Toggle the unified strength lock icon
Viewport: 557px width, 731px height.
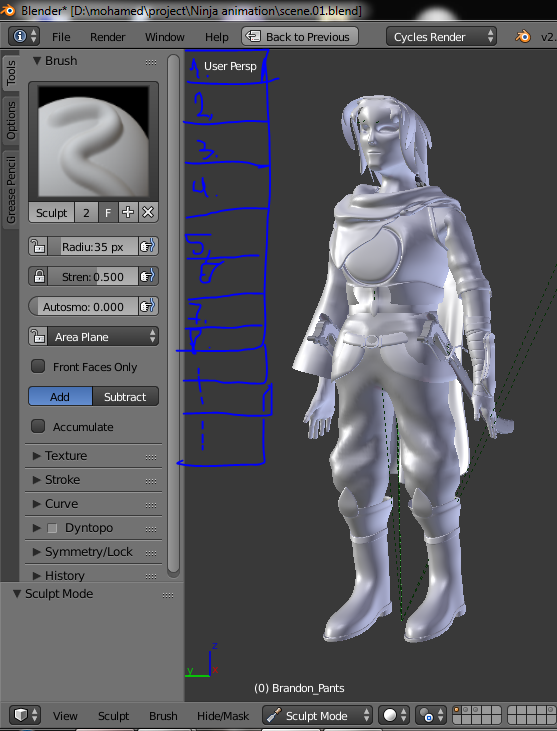pyautogui.click(x=38, y=276)
